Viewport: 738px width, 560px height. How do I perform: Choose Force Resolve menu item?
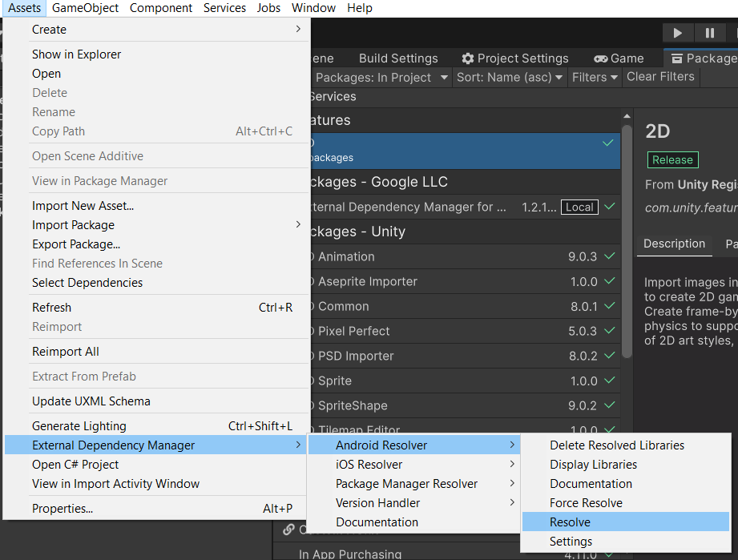[x=586, y=503]
